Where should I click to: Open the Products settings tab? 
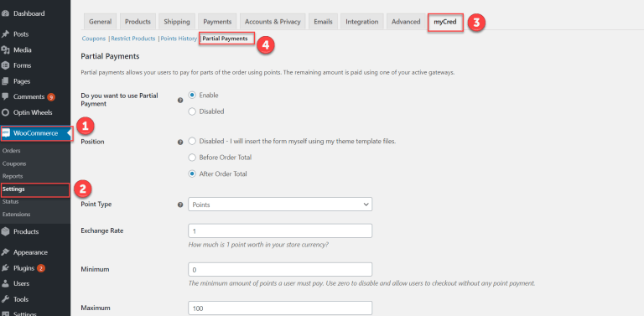click(x=138, y=22)
